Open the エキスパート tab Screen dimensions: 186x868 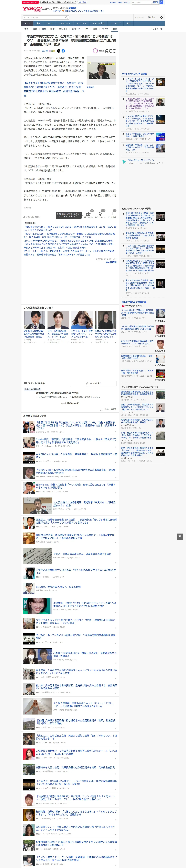pos(64,24)
